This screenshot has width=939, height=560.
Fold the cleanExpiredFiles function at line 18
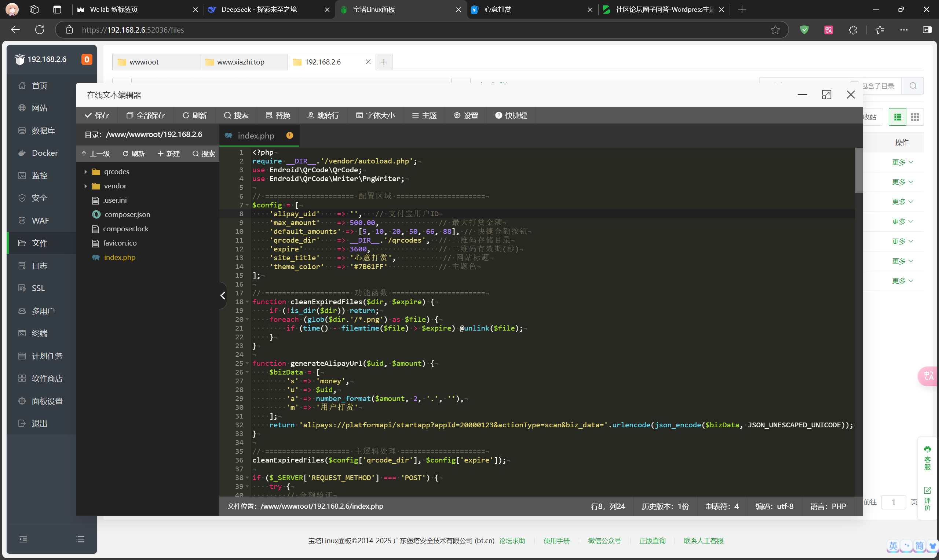point(247,302)
